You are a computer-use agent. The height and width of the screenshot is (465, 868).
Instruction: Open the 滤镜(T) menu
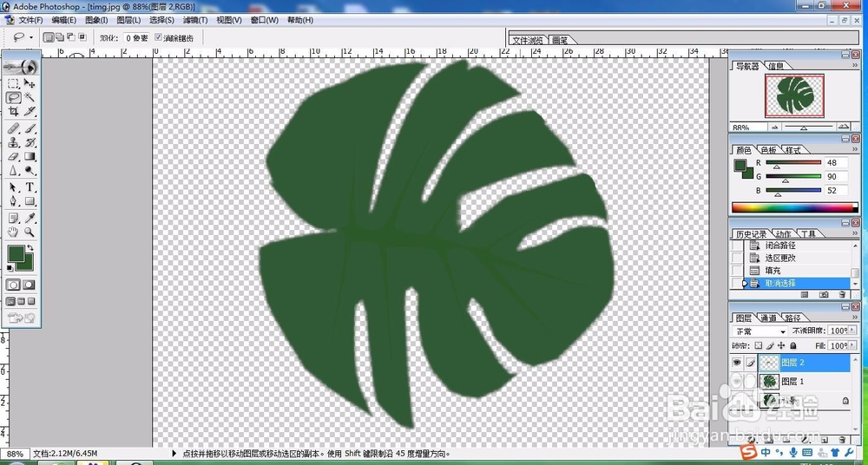pyautogui.click(x=194, y=20)
